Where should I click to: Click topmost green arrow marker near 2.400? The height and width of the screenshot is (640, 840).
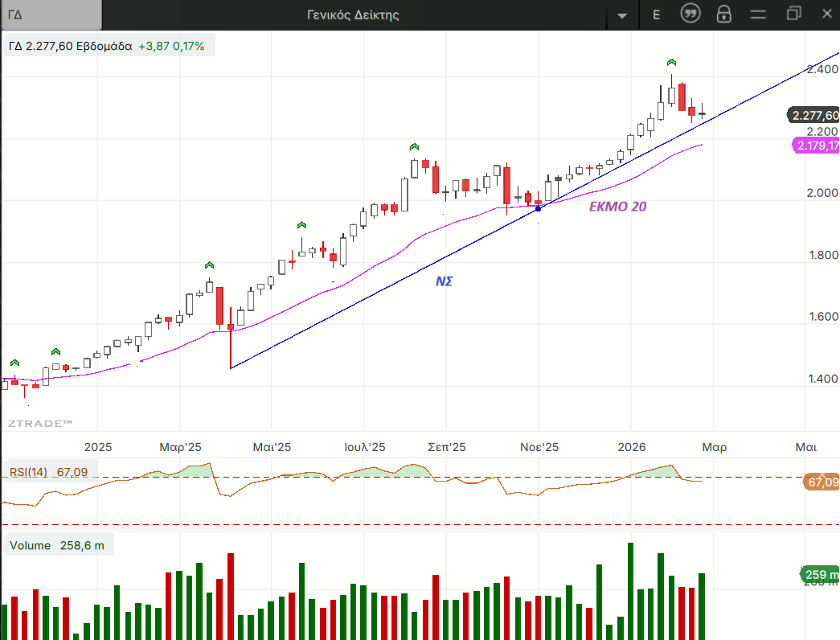(671, 63)
